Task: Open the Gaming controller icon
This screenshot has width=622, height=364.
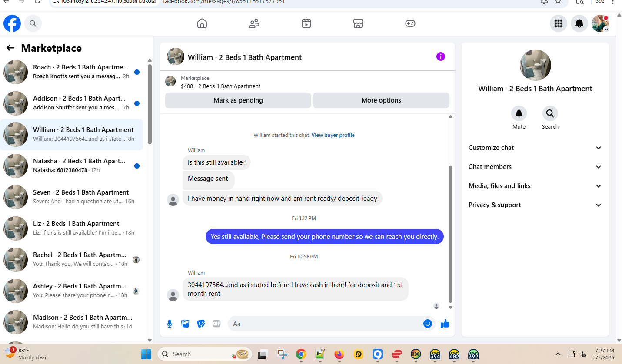Action: click(x=410, y=23)
